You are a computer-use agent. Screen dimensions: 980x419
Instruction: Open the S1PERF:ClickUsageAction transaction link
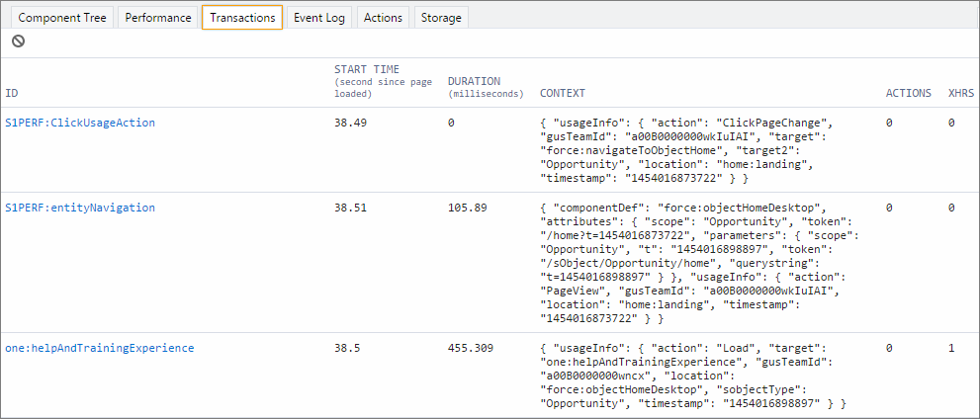tap(80, 123)
